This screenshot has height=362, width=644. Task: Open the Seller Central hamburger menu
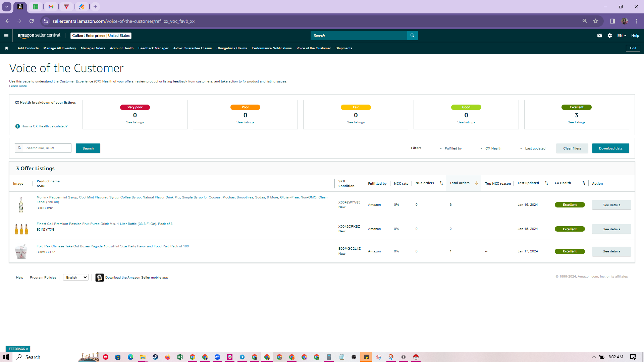click(6, 36)
